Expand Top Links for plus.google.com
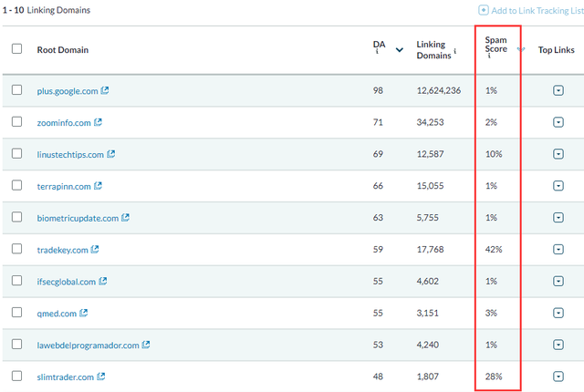Screen dimensions: 584x392 coord(558,90)
